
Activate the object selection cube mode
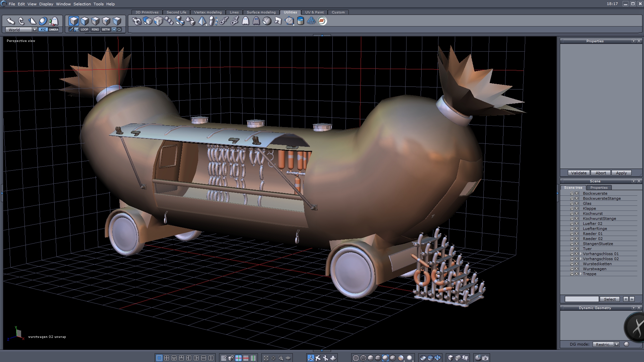point(74,21)
